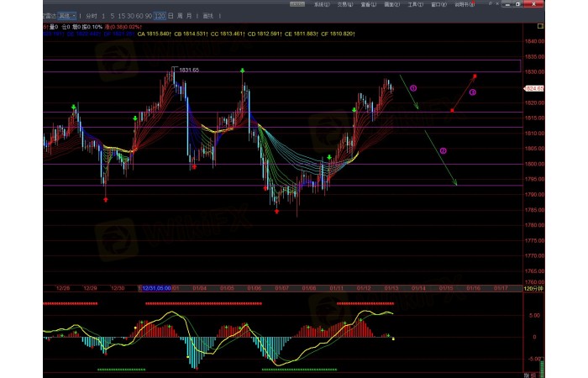Click the 120分钟 period label on time axis
Screen dimensions: 588x378
coord(533,287)
